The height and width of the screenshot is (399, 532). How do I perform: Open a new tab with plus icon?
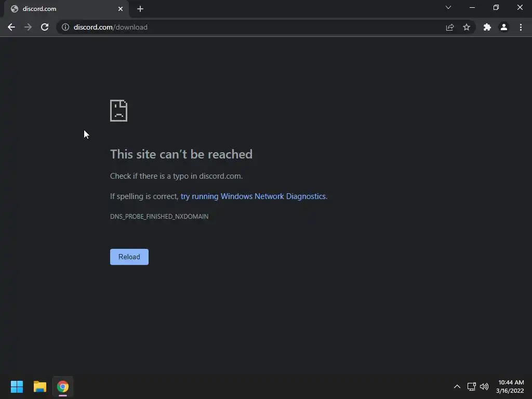[x=140, y=9]
